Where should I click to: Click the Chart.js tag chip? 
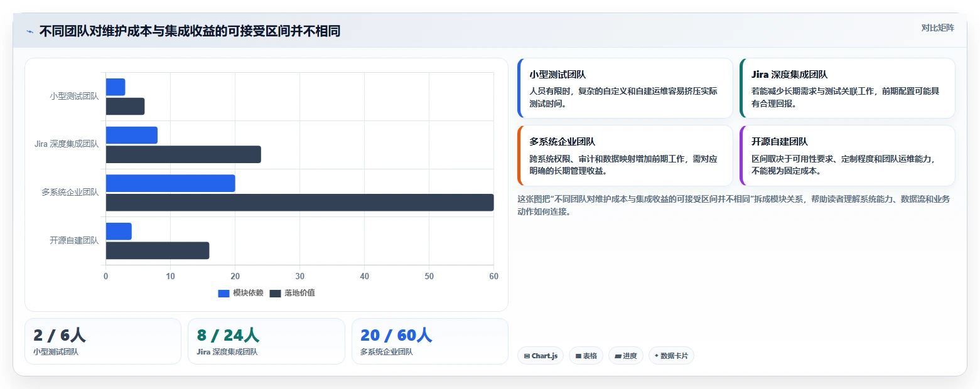click(x=541, y=356)
